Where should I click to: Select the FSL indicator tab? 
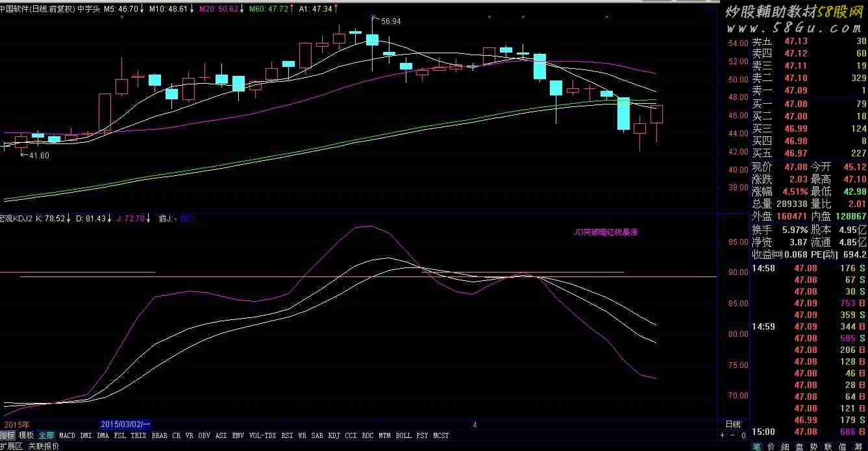coord(119,435)
